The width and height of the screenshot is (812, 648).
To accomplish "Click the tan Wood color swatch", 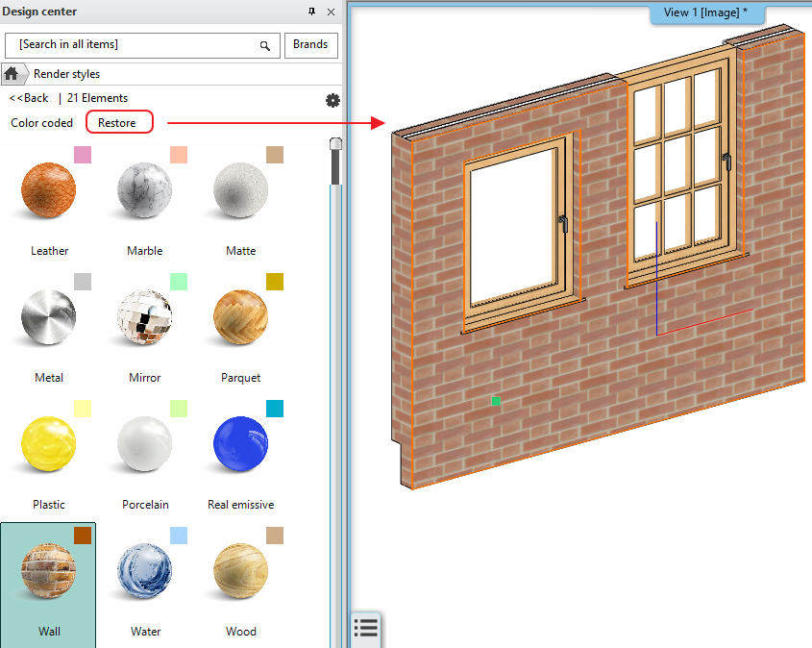I will pyautogui.click(x=275, y=536).
